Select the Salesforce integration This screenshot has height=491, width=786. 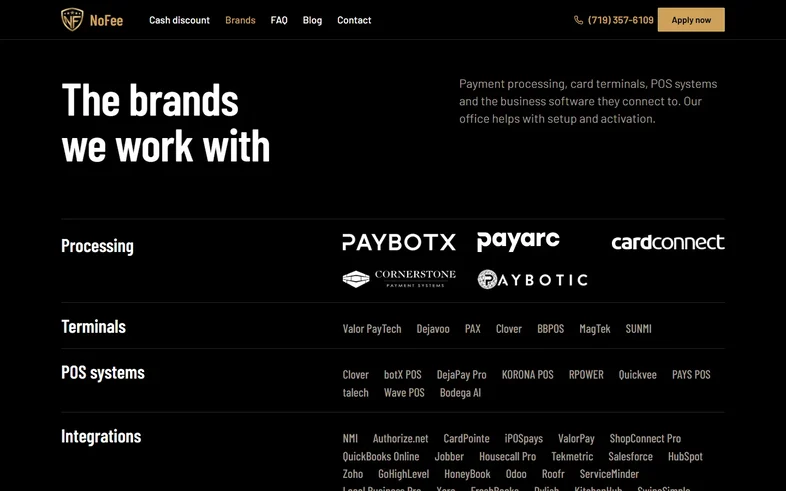coord(630,456)
